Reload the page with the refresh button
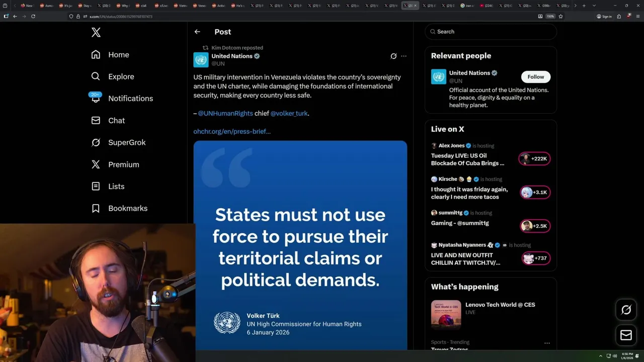644x362 pixels. 33,16
